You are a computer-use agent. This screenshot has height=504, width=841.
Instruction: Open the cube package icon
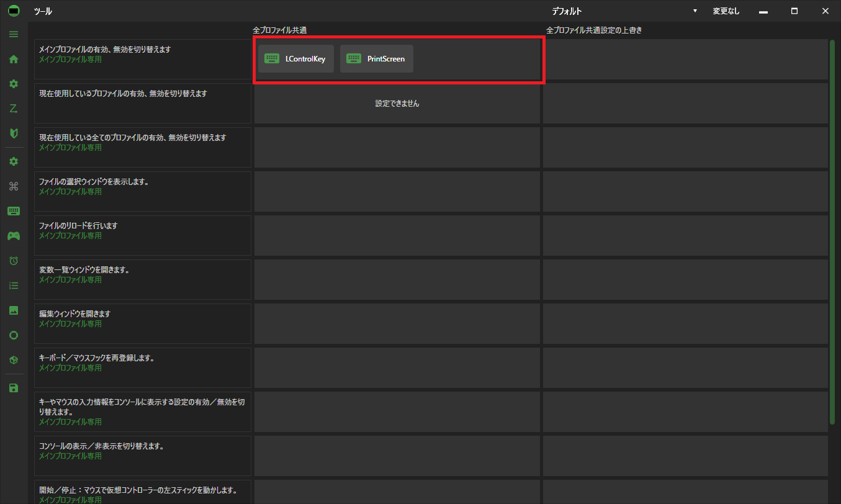click(x=14, y=360)
